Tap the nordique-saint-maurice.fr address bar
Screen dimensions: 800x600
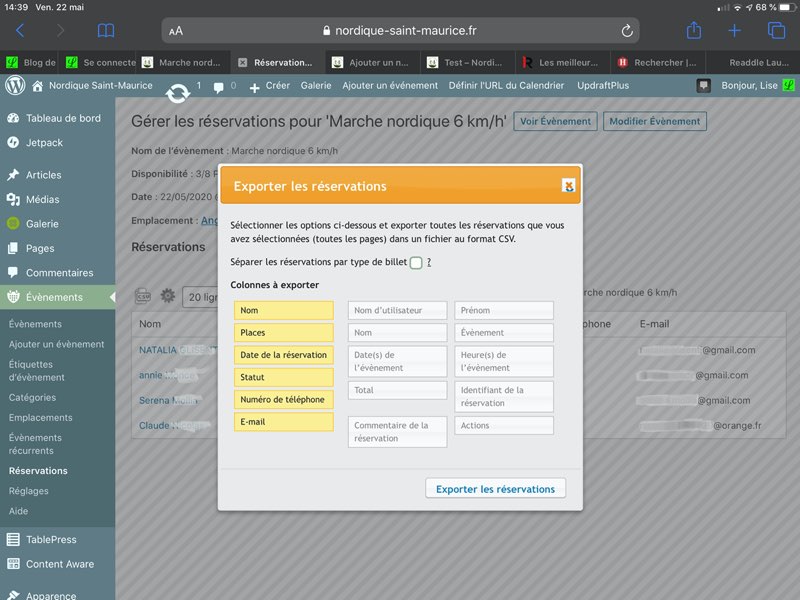click(400, 31)
